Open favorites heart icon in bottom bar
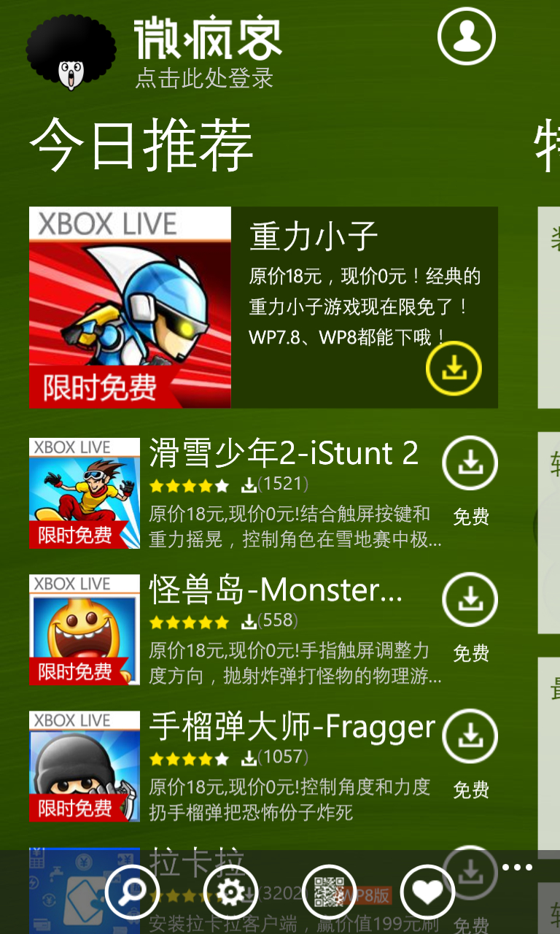The width and height of the screenshot is (560, 934). coord(427,892)
